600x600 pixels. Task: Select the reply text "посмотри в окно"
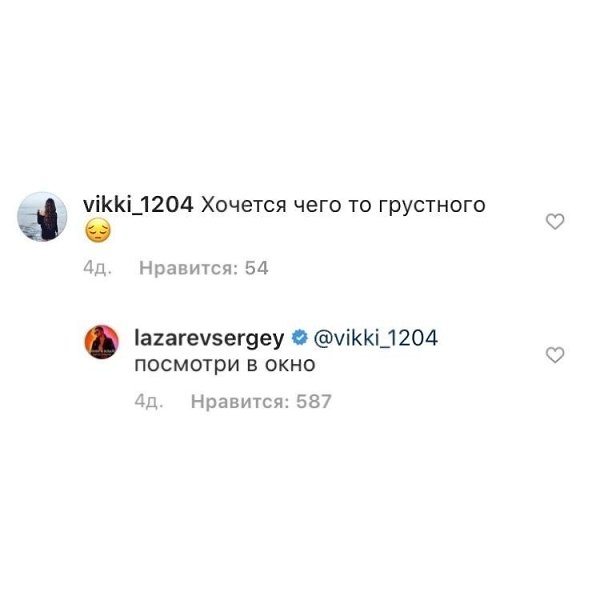point(225,364)
